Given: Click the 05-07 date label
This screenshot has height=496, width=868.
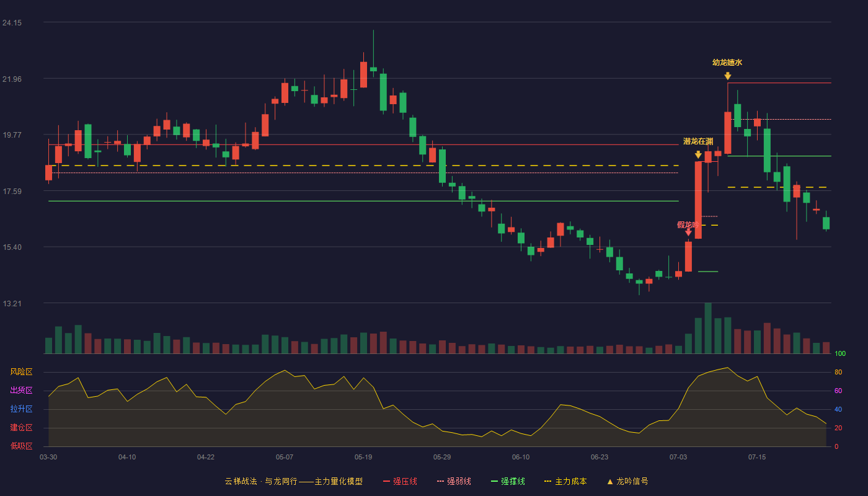Looking at the screenshot, I should [285, 457].
